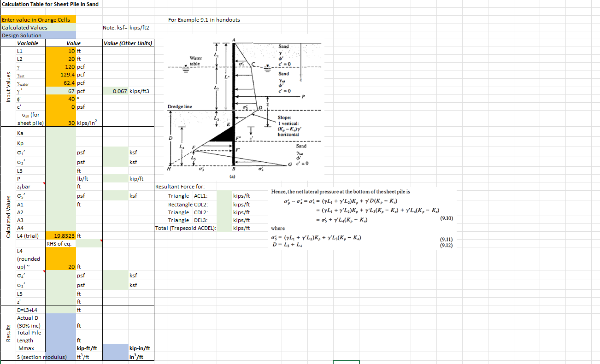Select the empty value cell beside Kp

(61, 143)
